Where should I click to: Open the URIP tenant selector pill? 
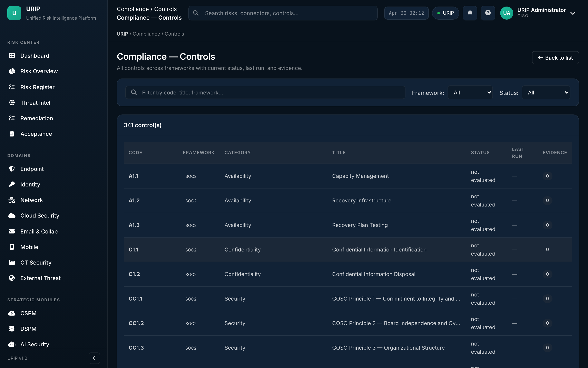pyautogui.click(x=445, y=13)
